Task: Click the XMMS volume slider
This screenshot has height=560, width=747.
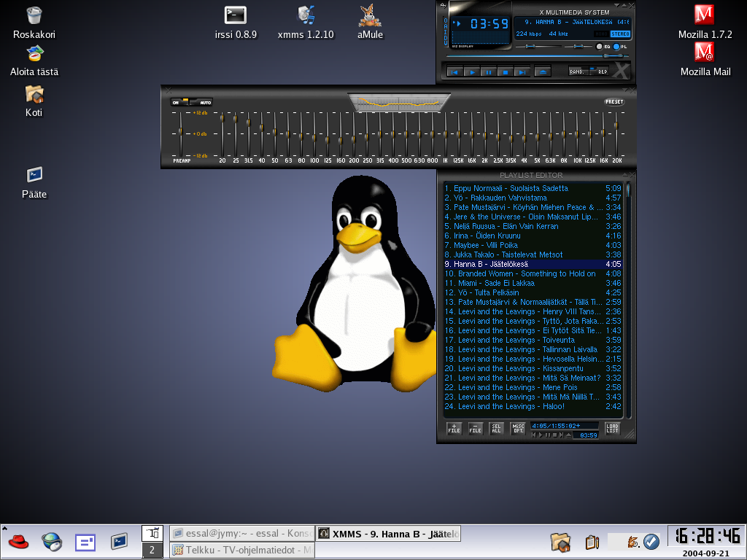Action: pyautogui.click(x=538, y=47)
